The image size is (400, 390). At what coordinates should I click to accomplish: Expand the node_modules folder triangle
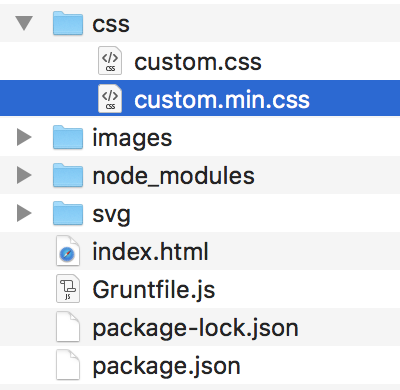click(x=24, y=175)
